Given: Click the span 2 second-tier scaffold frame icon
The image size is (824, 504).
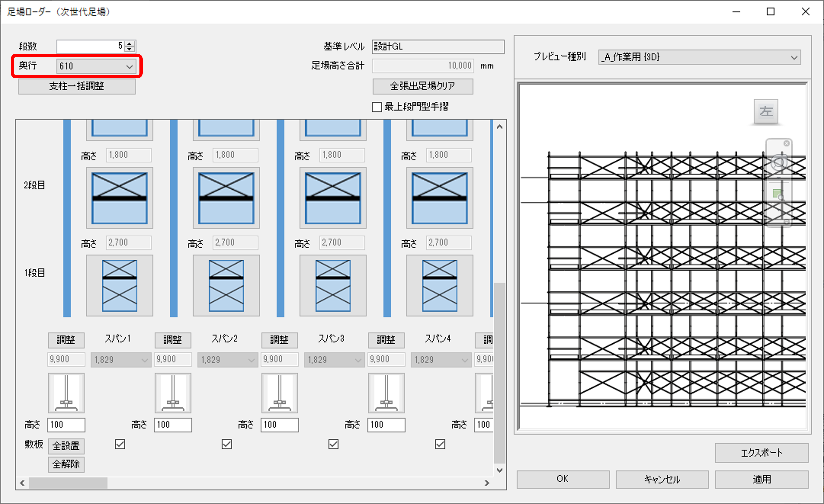Looking at the screenshot, I should (x=226, y=198).
